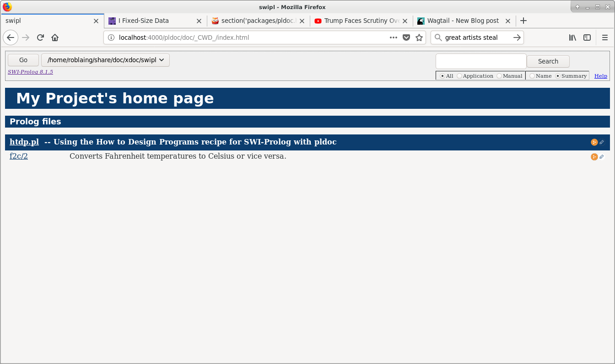615x364 pixels.
Task: Switch to the Trump Faces Scrutiny tab
Action: pyautogui.click(x=361, y=21)
